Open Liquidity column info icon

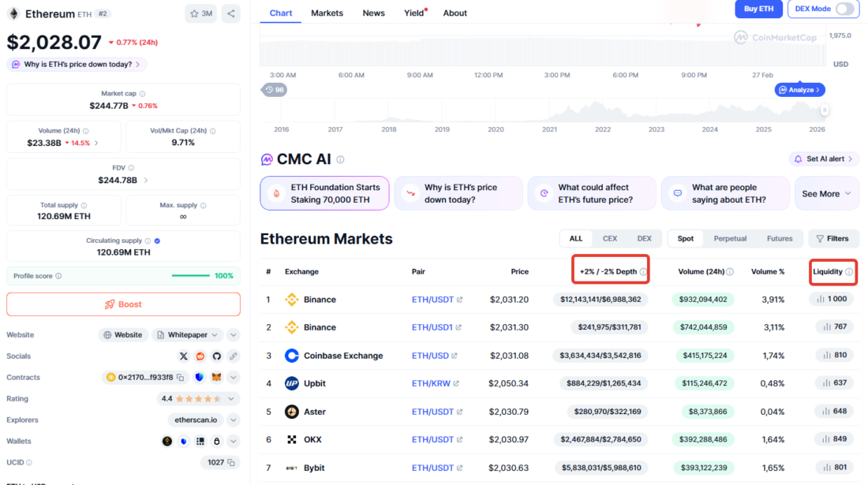849,271
